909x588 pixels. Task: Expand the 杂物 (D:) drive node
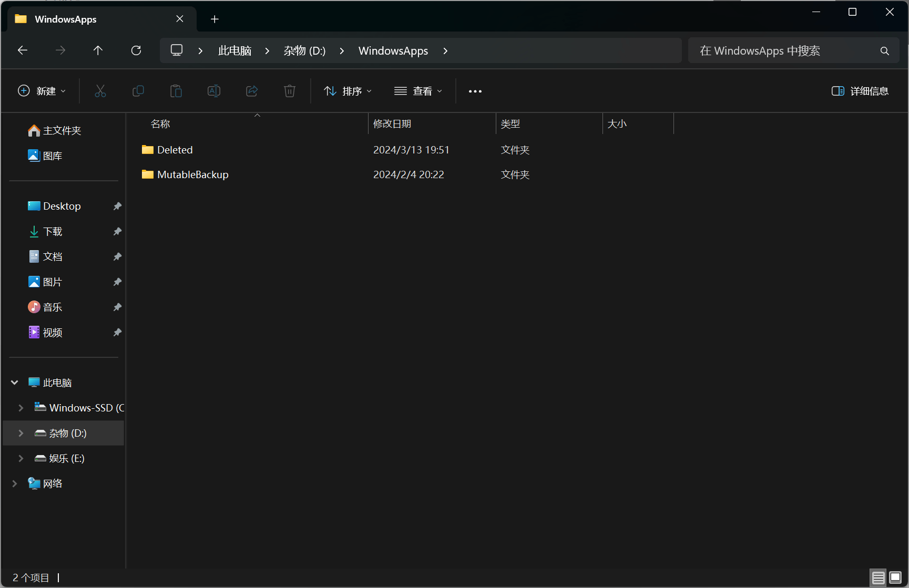tap(21, 433)
